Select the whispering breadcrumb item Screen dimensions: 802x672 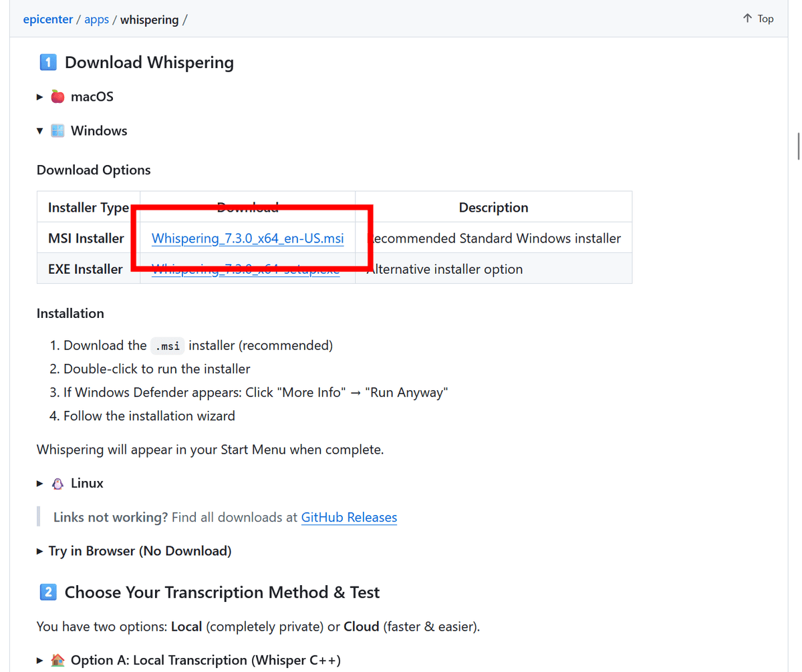pyautogui.click(x=149, y=19)
